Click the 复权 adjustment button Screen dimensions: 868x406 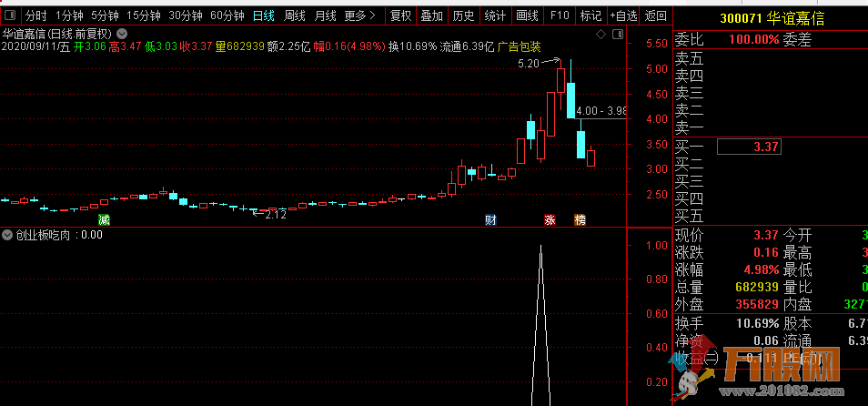point(400,15)
